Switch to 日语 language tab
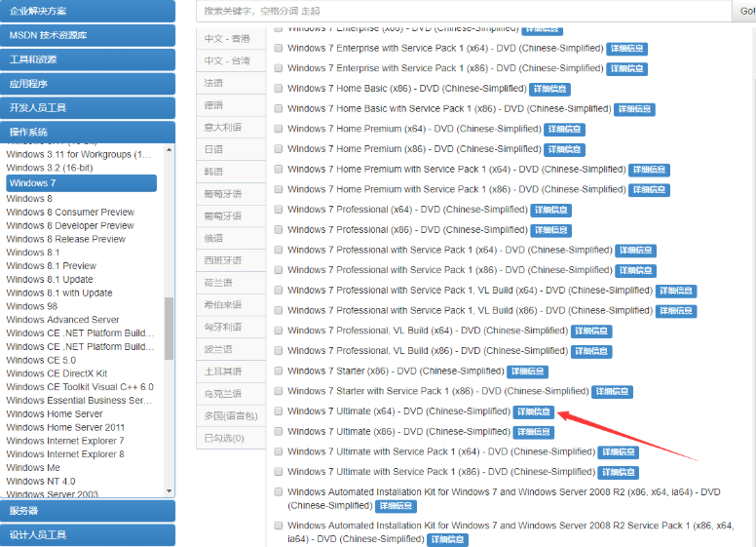Image resolution: width=756 pixels, height=547 pixels. [214, 149]
